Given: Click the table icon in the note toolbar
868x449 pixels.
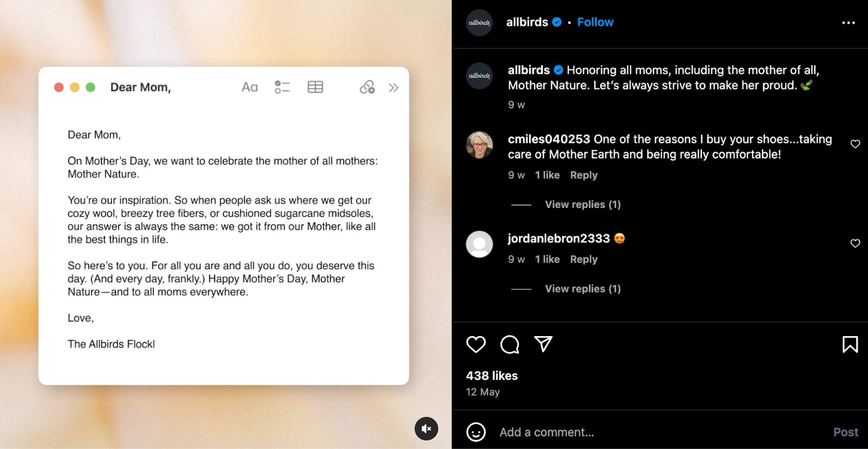Looking at the screenshot, I should [315, 87].
